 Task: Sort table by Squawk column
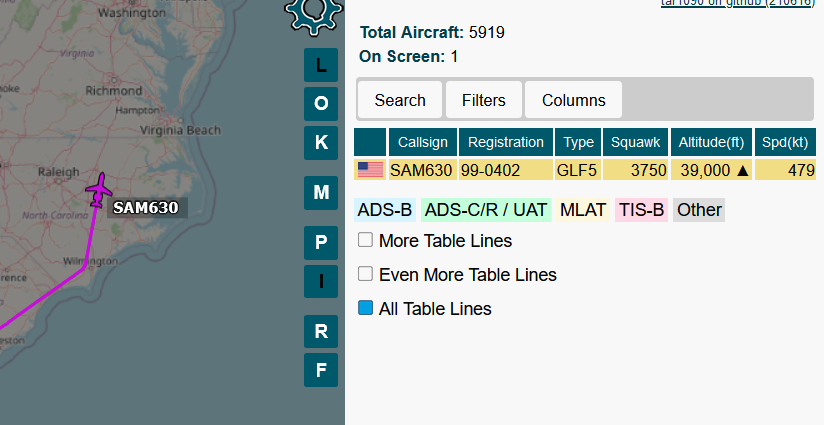(635, 142)
